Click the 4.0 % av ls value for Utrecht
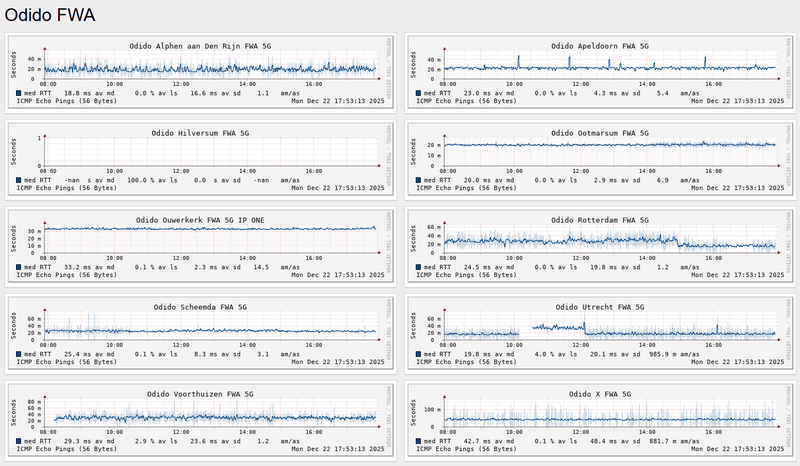This screenshot has height=466, width=800. click(x=556, y=354)
